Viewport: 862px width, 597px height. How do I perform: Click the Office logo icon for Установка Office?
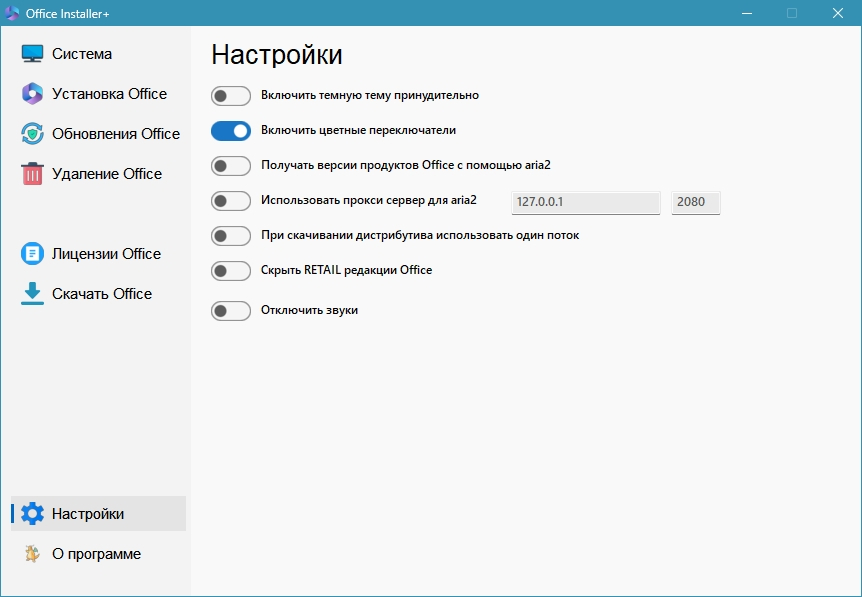click(32, 94)
